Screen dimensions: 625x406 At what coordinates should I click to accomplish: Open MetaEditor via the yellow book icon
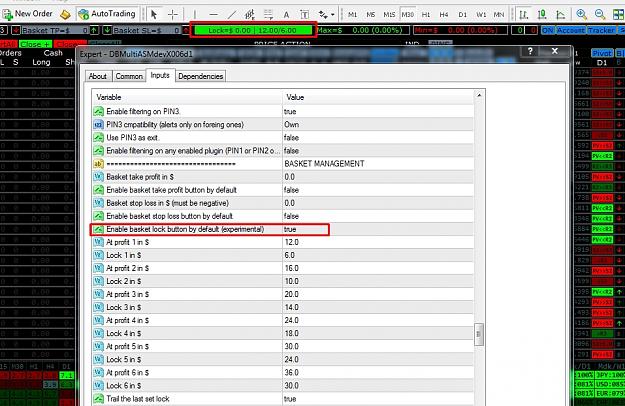65,14
